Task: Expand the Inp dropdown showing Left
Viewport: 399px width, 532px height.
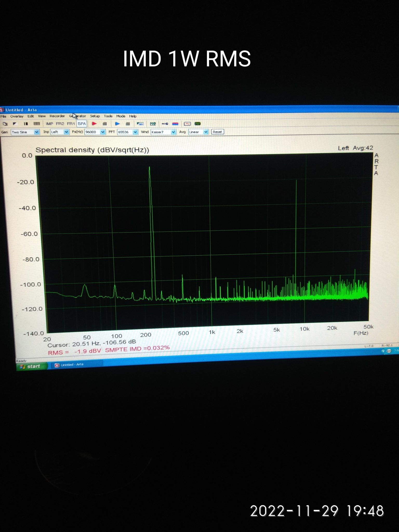Action: 66,132
